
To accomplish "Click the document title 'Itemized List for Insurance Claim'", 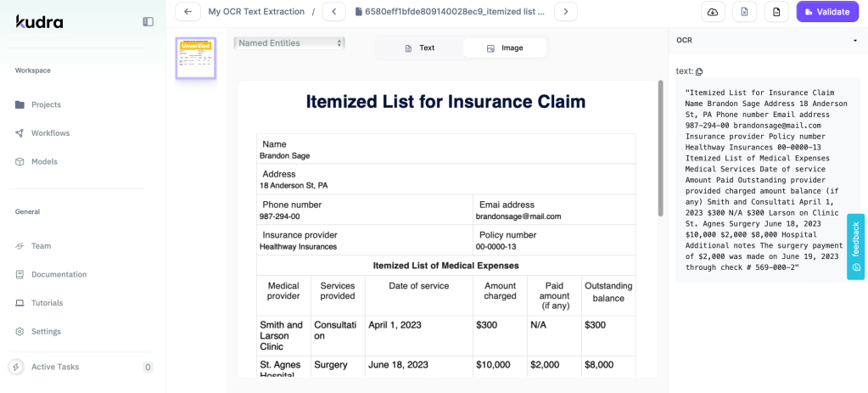I will point(445,102).
